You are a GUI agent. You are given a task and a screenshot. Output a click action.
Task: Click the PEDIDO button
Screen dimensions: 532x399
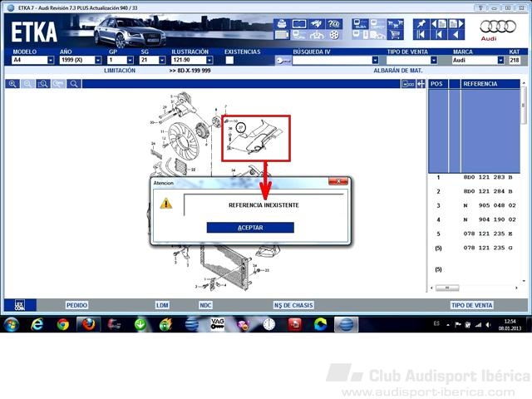[76, 305]
